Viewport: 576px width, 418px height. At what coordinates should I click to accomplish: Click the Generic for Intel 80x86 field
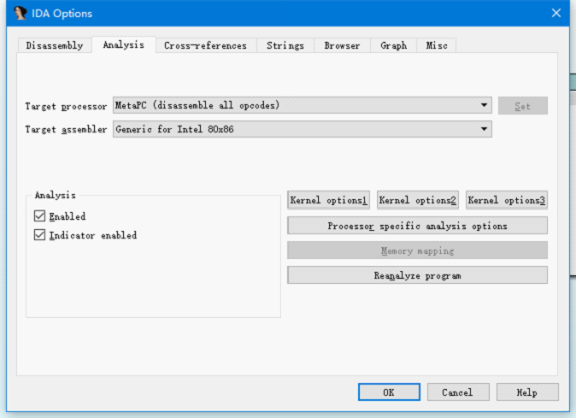(302, 129)
